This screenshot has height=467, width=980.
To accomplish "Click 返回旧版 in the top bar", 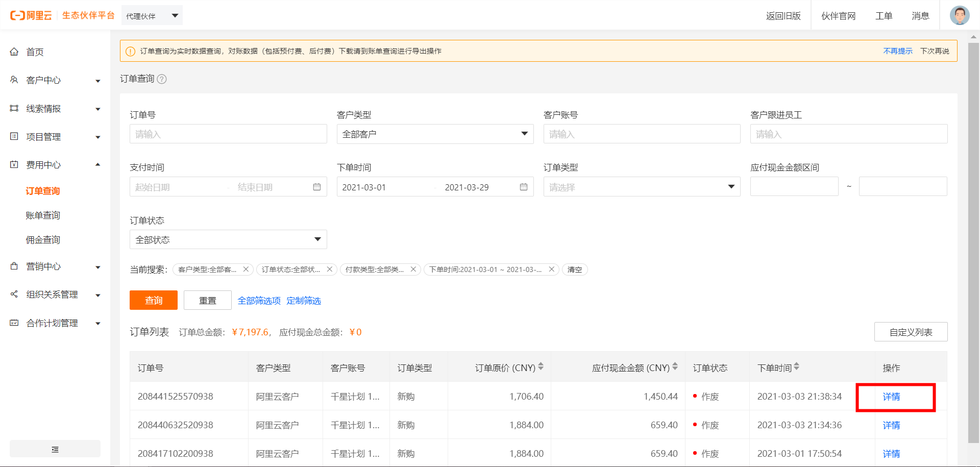I will click(x=783, y=16).
